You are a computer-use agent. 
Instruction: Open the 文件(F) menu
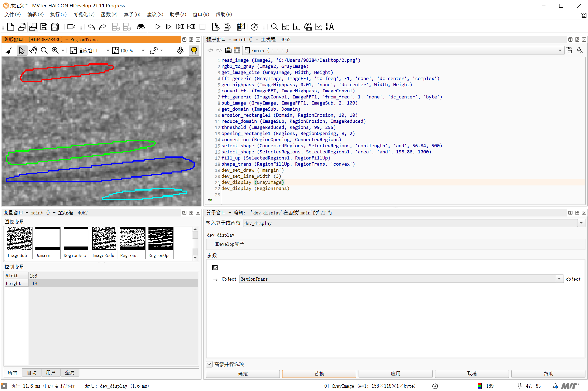point(12,15)
